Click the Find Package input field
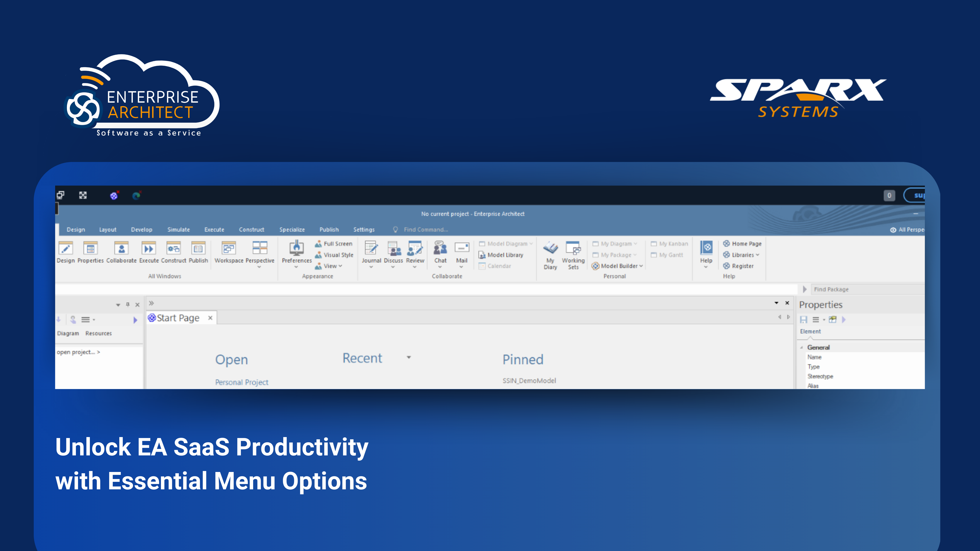Viewport: 980px width, 551px height. click(867, 289)
